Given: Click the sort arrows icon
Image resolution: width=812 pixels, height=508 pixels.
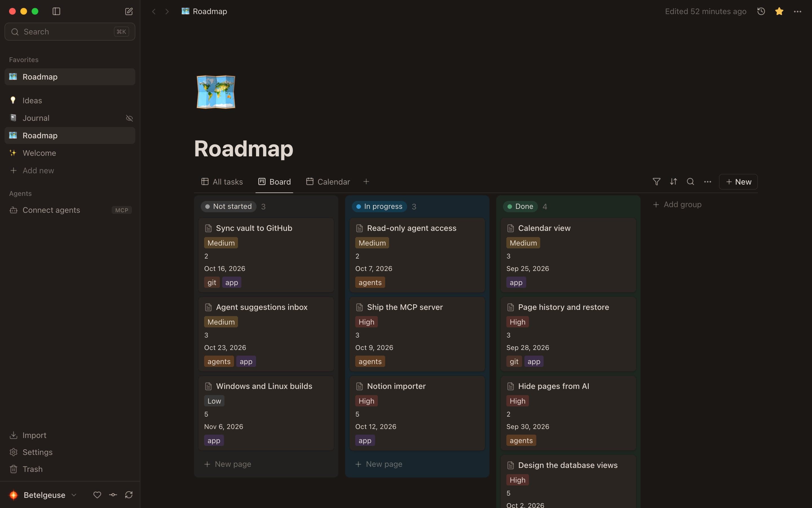Looking at the screenshot, I should pyautogui.click(x=673, y=182).
